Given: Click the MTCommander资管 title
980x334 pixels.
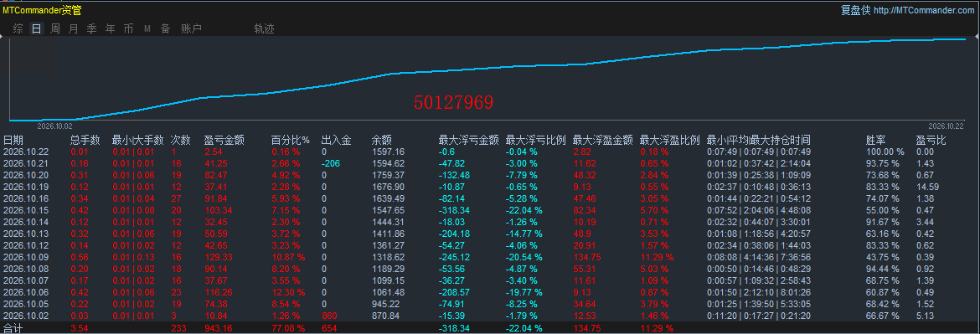Looking at the screenshot, I should pyautogui.click(x=42, y=10).
